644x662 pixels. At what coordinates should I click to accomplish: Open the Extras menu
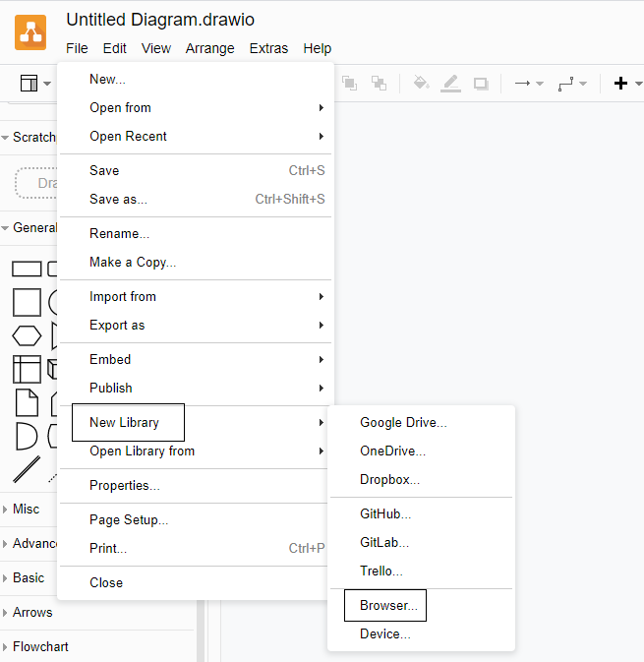[268, 48]
